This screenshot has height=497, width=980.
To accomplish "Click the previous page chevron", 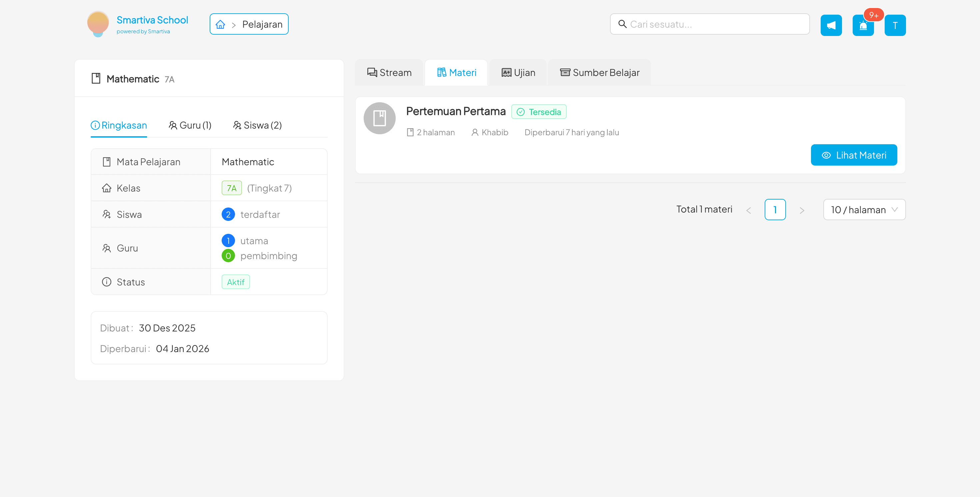I will [748, 210].
